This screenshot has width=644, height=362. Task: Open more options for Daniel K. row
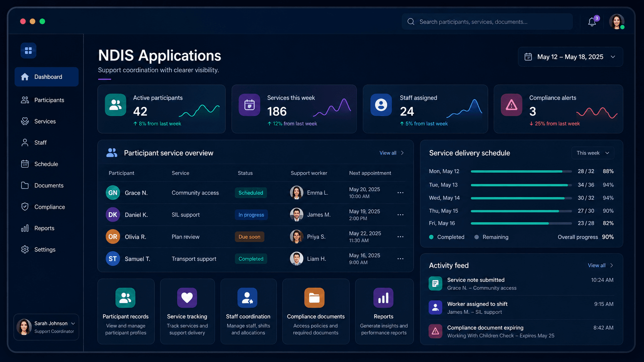pyautogui.click(x=401, y=215)
